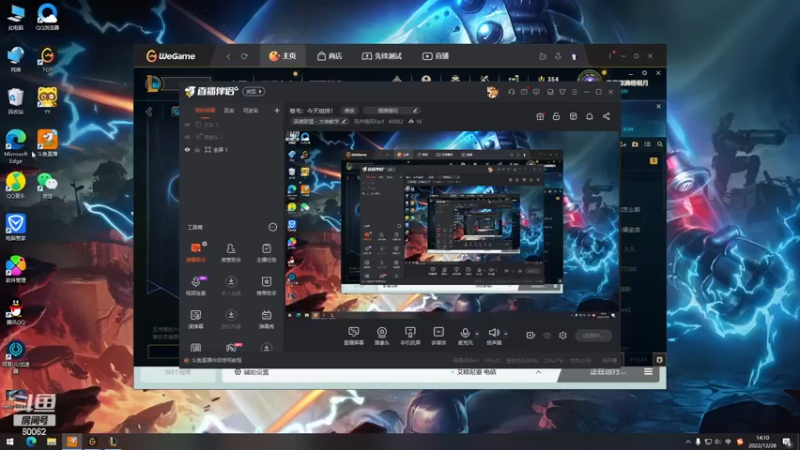Open File Explorer from taskbar
800x450 pixels.
tap(51, 441)
